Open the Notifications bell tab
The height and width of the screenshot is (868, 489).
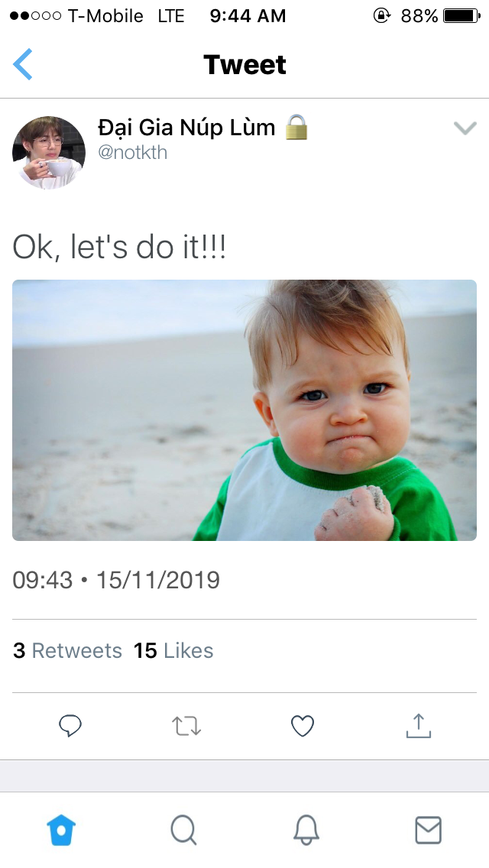tap(306, 829)
